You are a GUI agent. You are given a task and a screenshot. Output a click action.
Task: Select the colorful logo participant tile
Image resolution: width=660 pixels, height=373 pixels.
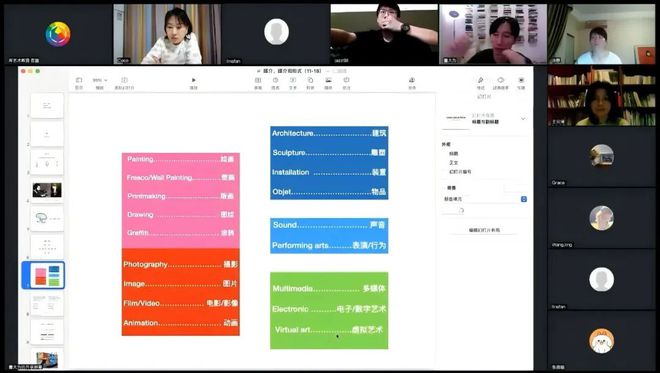pyautogui.click(x=58, y=35)
